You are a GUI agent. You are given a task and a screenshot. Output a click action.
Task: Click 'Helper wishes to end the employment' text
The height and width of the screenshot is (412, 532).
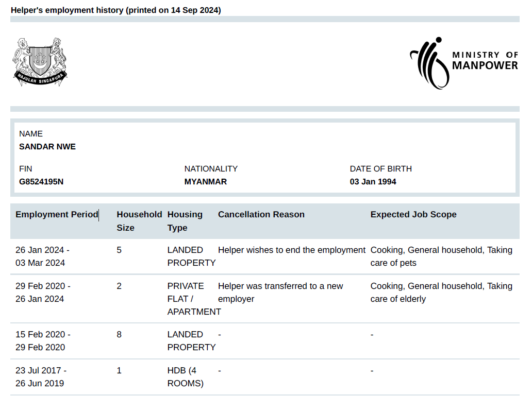coord(291,250)
